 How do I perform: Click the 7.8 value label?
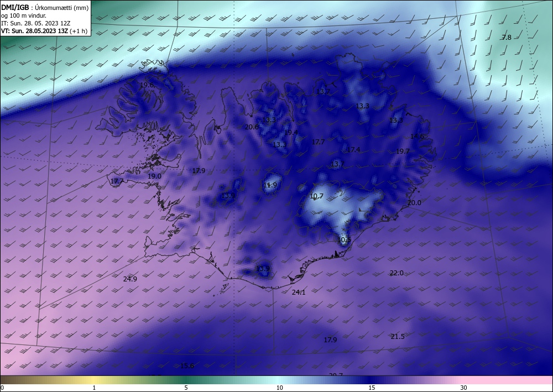[507, 38]
